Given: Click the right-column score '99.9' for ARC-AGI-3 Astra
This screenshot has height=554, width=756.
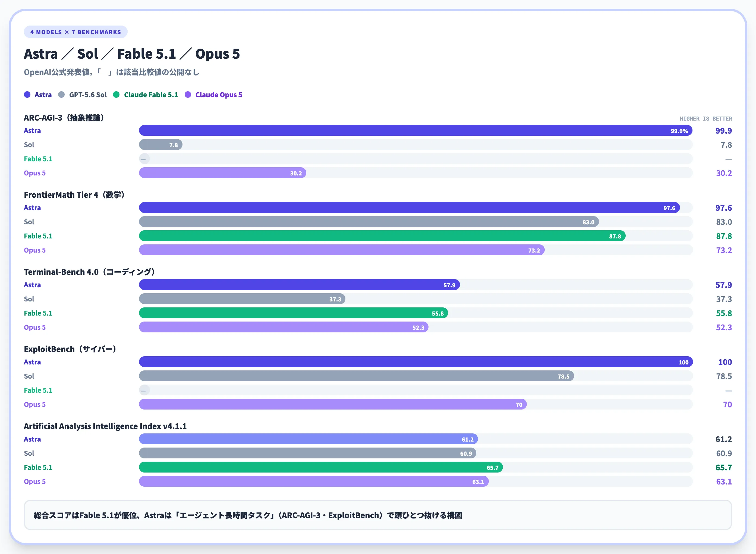Looking at the screenshot, I should click(723, 131).
